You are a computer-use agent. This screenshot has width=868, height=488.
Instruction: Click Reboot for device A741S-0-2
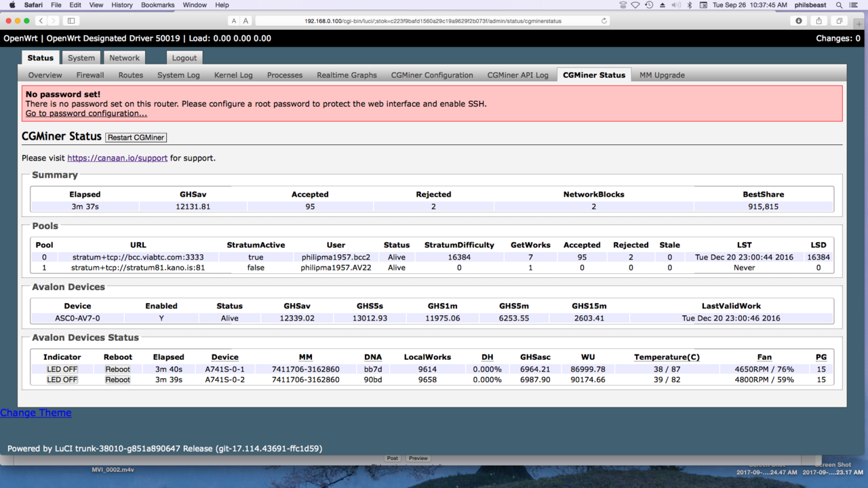point(117,380)
